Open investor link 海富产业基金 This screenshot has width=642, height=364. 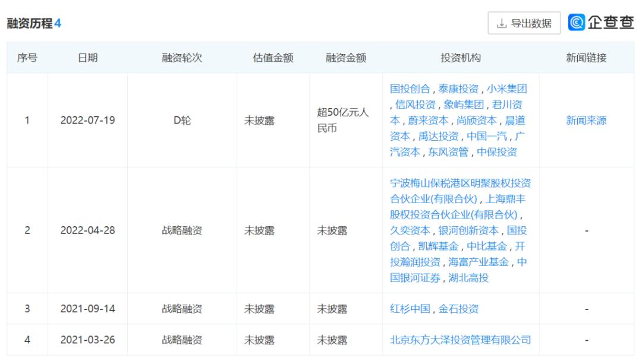[478, 262]
